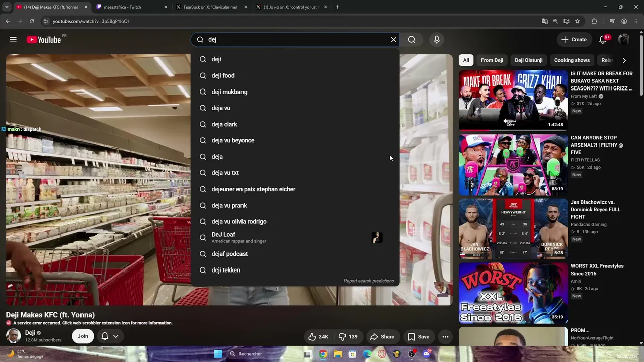Click the Create button
Viewport: 644px width, 362px height.
(x=574, y=40)
